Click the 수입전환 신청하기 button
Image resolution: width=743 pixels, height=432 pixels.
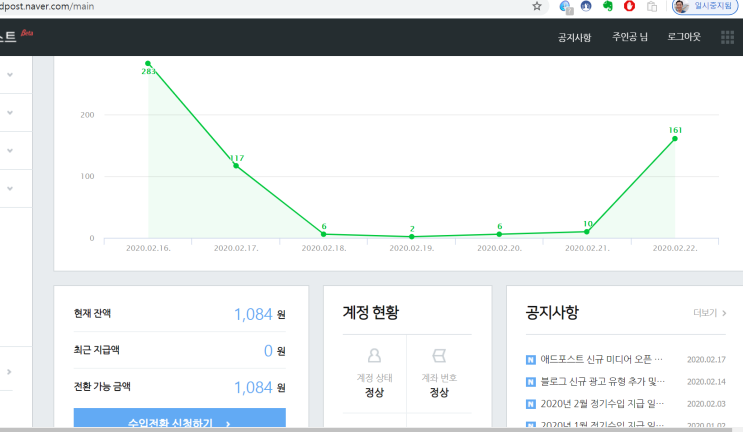coord(180,418)
